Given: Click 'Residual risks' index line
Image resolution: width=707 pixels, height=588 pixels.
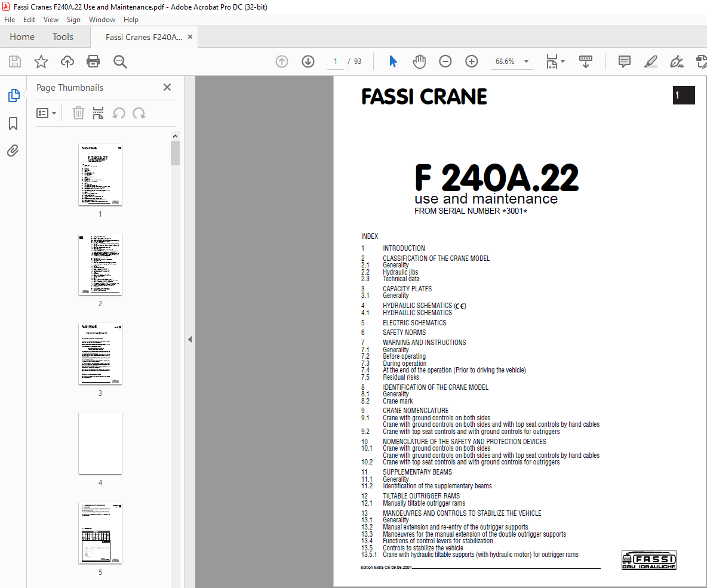Looking at the screenshot, I should pyautogui.click(x=401, y=377).
